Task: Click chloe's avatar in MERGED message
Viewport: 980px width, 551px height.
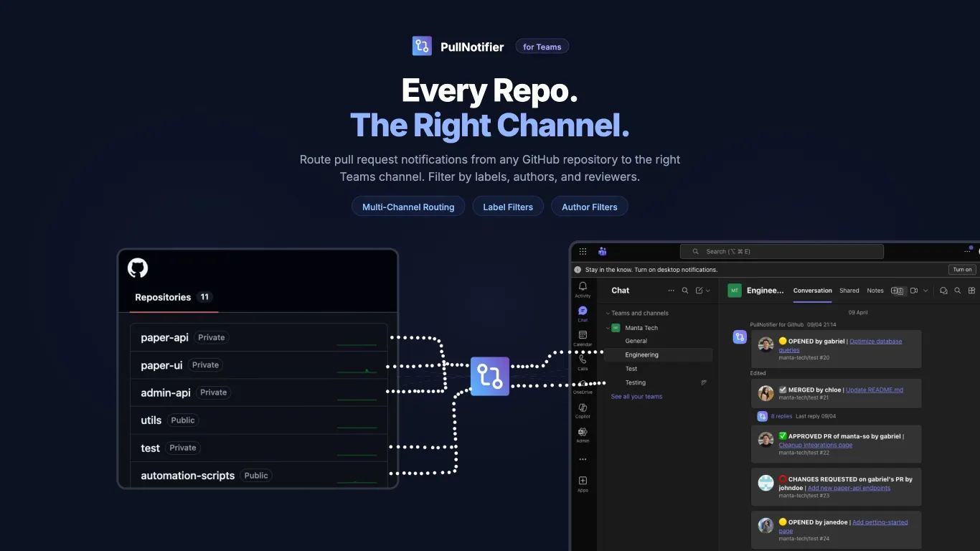Action: [766, 393]
